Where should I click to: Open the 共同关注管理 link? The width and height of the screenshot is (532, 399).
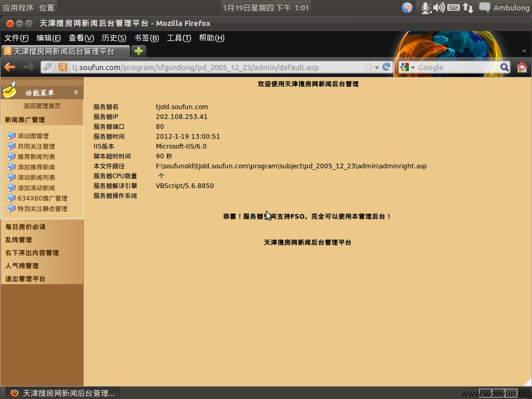(36, 146)
